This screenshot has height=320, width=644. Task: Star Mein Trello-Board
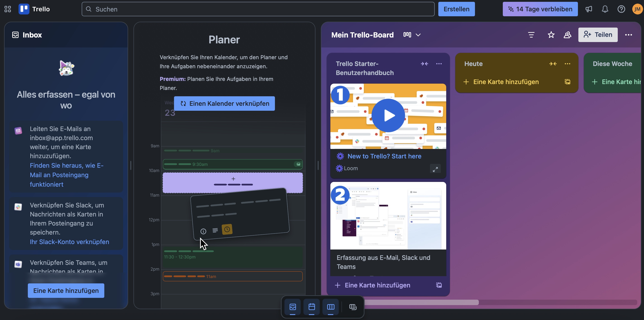pyautogui.click(x=551, y=35)
